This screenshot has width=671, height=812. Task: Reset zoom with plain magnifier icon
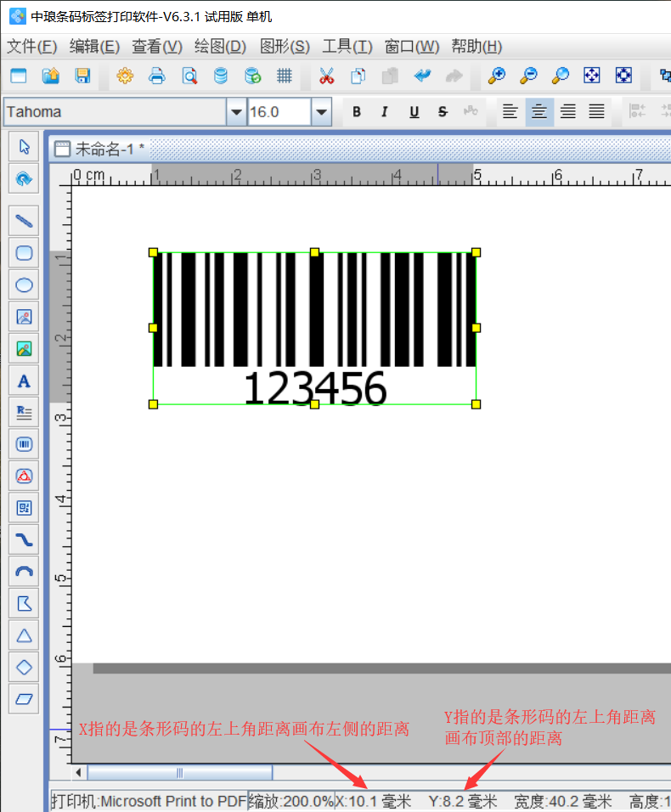(561, 76)
